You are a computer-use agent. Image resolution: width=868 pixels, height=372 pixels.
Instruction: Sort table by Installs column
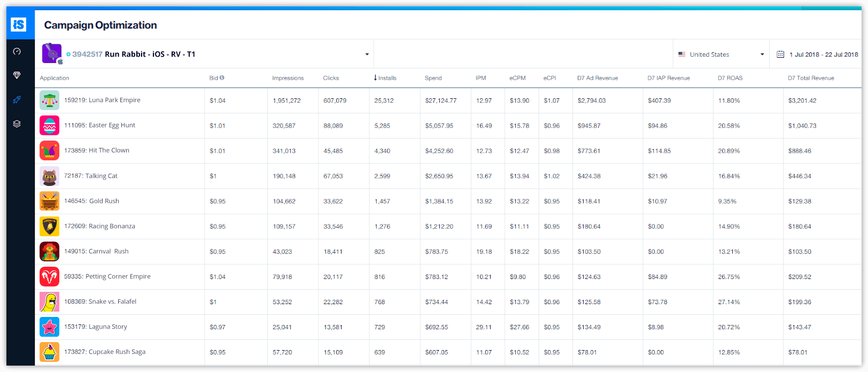(x=387, y=78)
